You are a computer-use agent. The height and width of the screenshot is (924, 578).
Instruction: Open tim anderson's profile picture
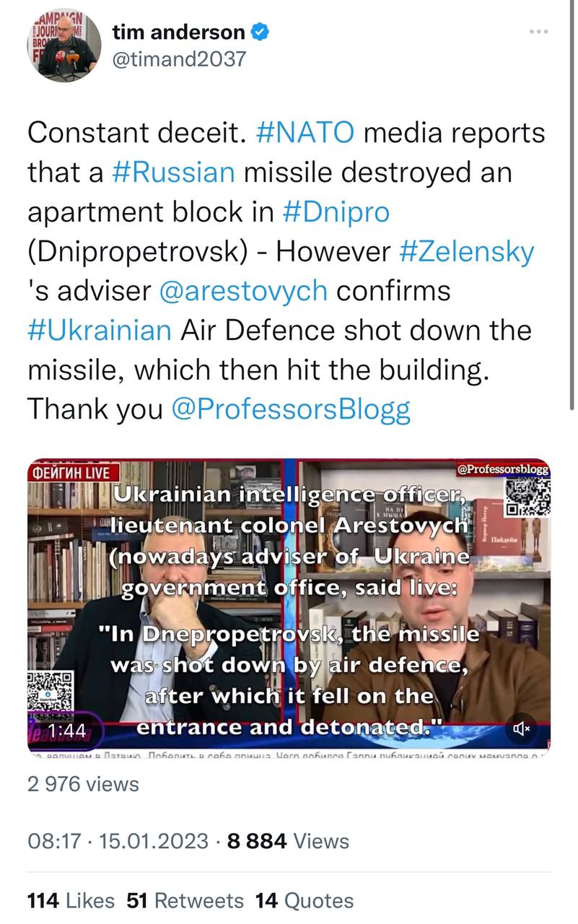(64, 46)
